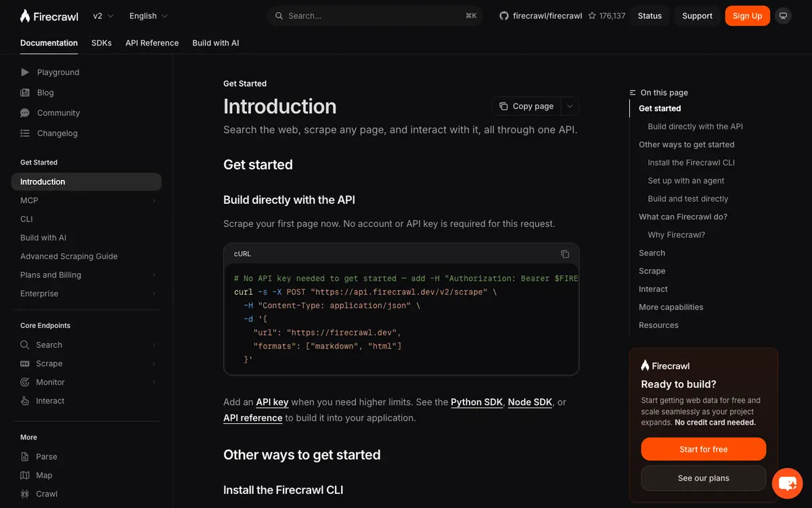Switch to the SDKs tab
Image resolution: width=812 pixels, height=508 pixels.
click(x=101, y=43)
